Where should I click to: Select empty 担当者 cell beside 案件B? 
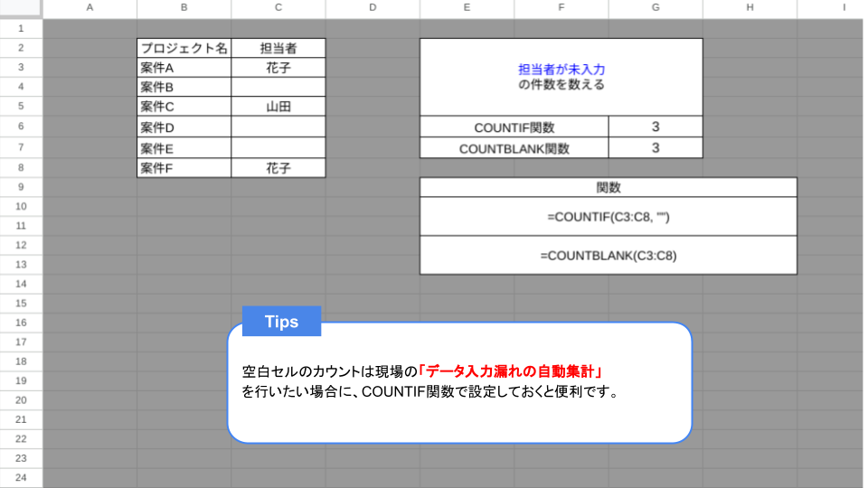click(278, 87)
